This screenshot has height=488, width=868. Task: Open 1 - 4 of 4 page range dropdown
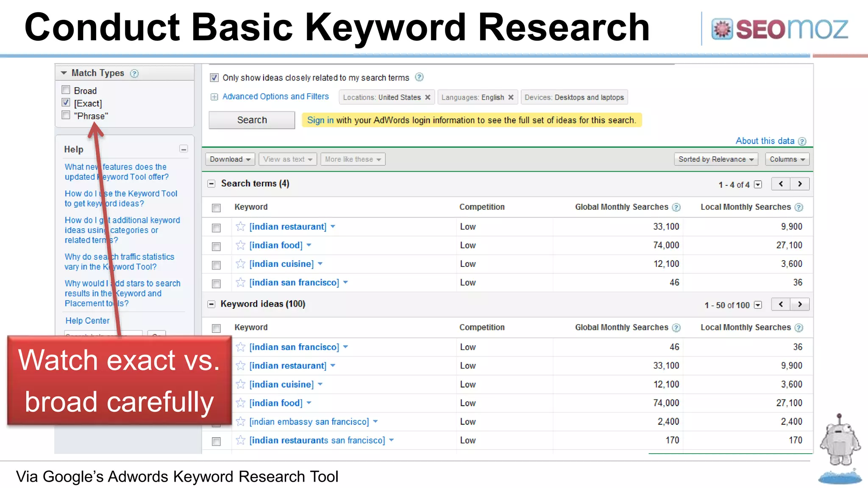coord(758,185)
